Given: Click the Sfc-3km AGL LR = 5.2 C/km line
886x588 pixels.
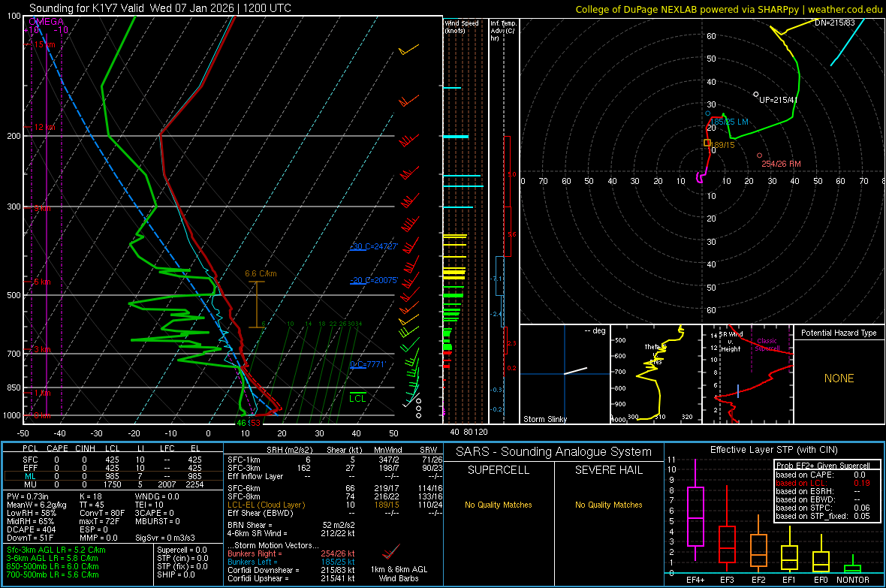Looking at the screenshot, I should 56,550.
